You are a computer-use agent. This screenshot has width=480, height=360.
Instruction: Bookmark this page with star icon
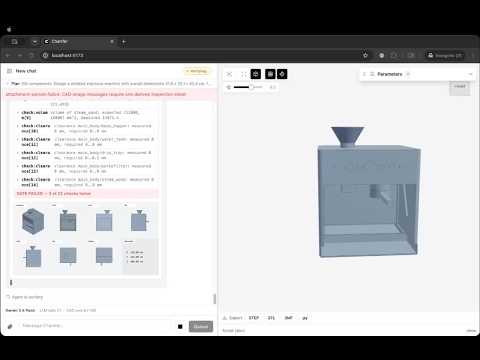click(x=365, y=55)
